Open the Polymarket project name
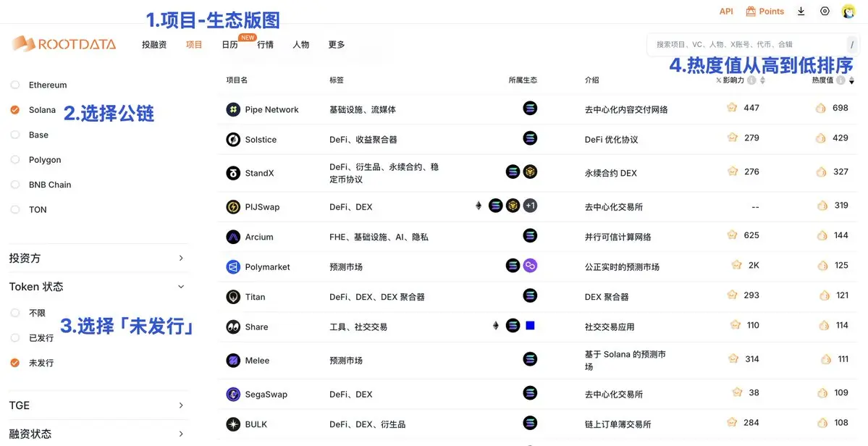Image resolution: width=868 pixels, height=446 pixels. [267, 266]
